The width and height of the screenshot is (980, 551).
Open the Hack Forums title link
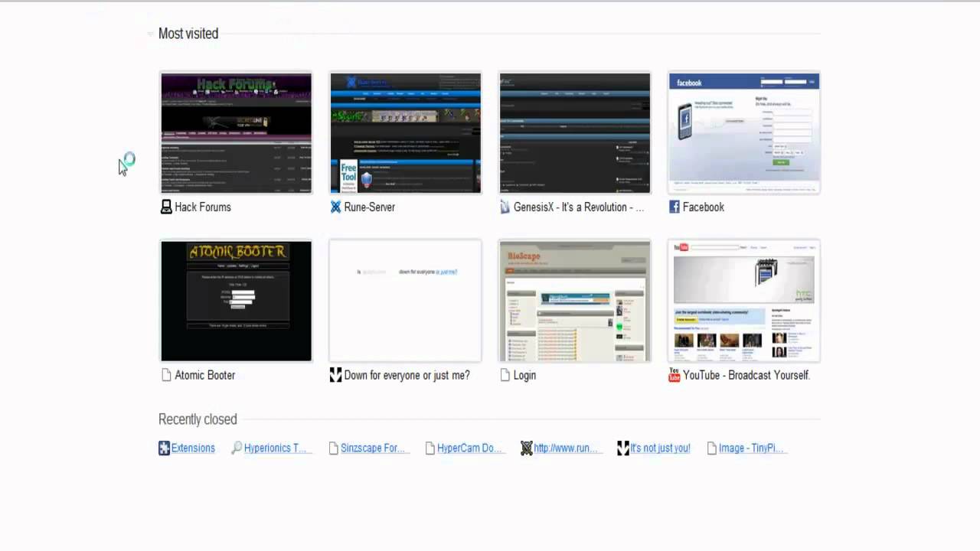click(203, 207)
